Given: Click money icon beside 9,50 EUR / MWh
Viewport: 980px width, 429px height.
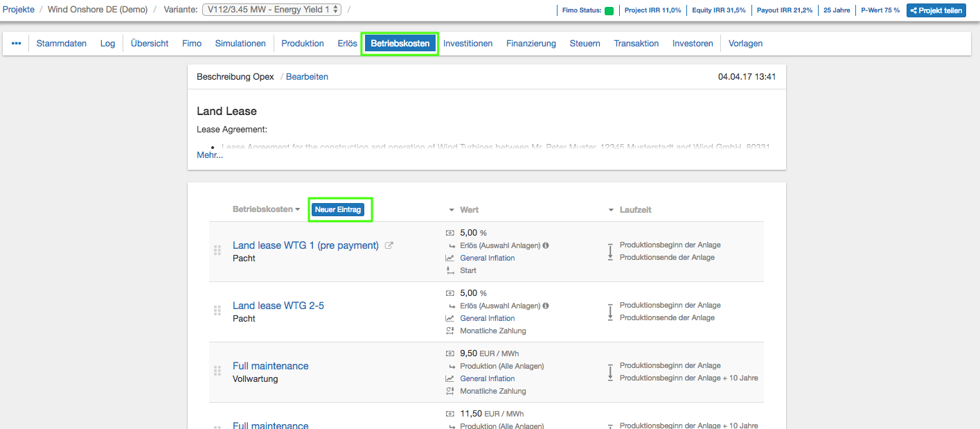Looking at the screenshot, I should tap(449, 353).
